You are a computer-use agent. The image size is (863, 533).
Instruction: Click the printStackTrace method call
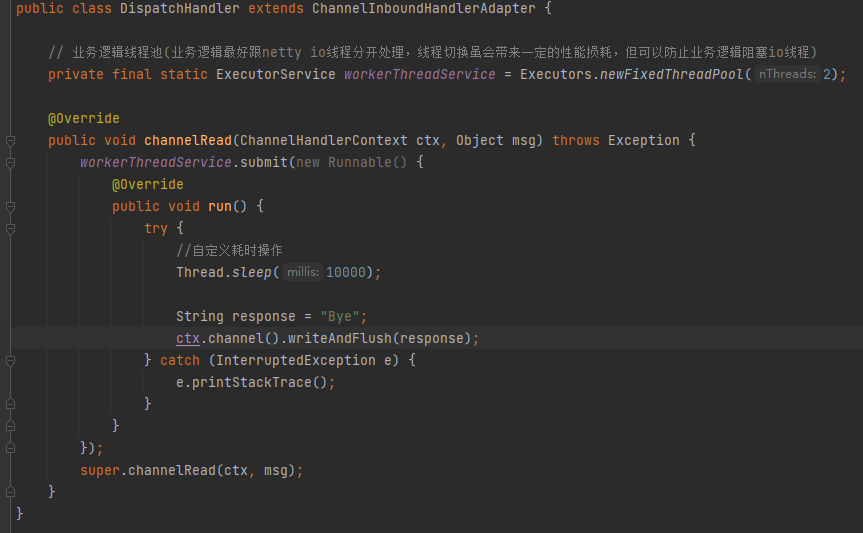point(252,383)
